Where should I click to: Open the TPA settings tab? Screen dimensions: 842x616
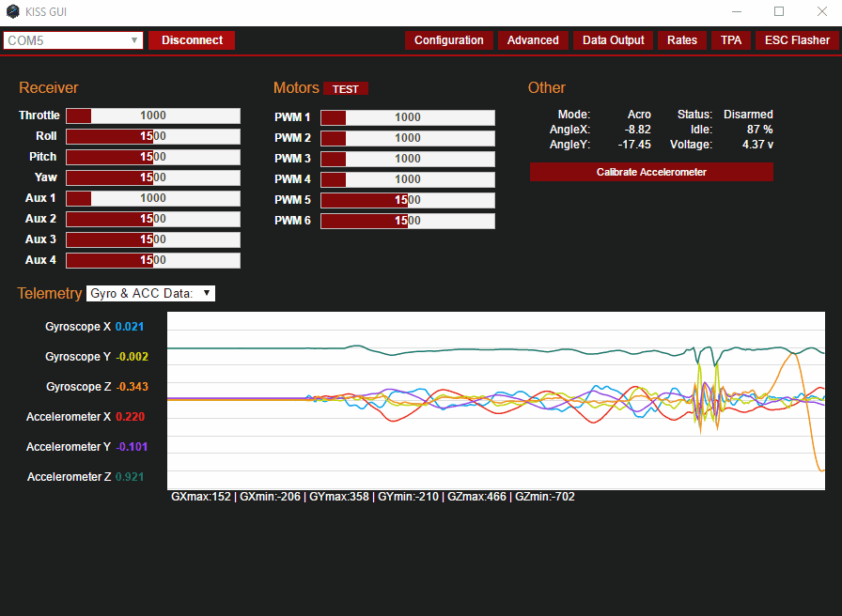[x=731, y=40]
